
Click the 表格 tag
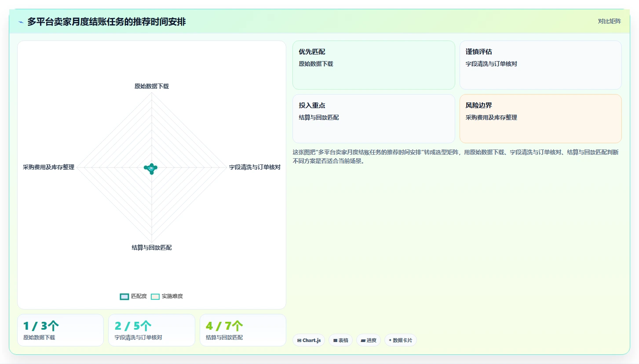(x=340, y=340)
